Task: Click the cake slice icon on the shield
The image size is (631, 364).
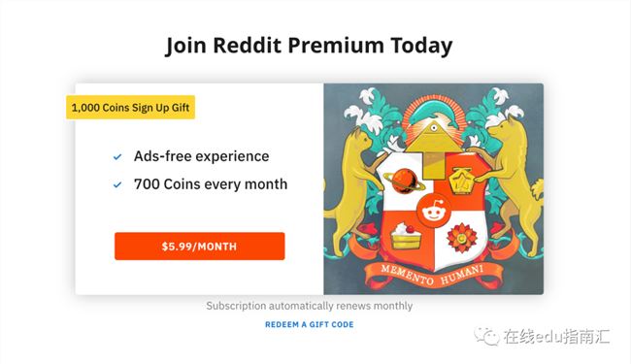Action: pyautogui.click(x=406, y=236)
